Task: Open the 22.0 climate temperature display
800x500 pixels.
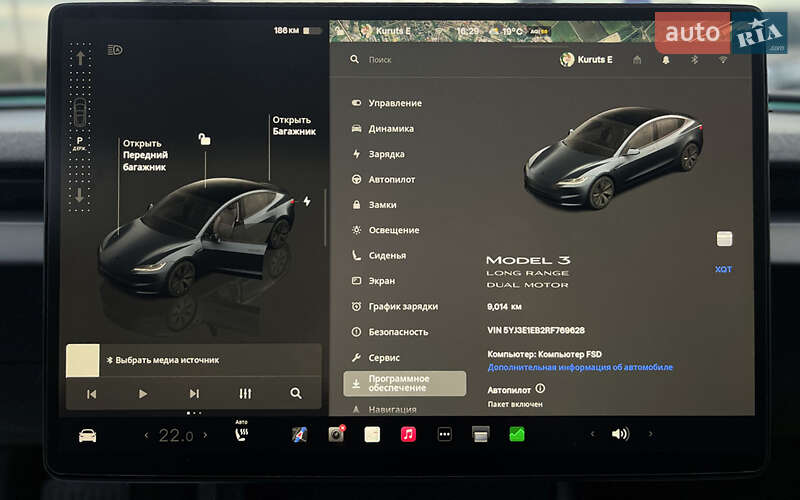Action: 176,435
